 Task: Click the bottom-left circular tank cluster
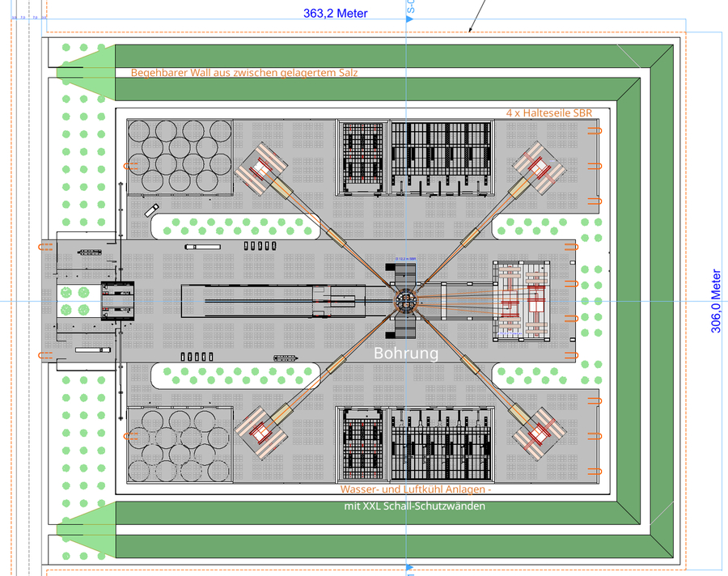coord(180,444)
